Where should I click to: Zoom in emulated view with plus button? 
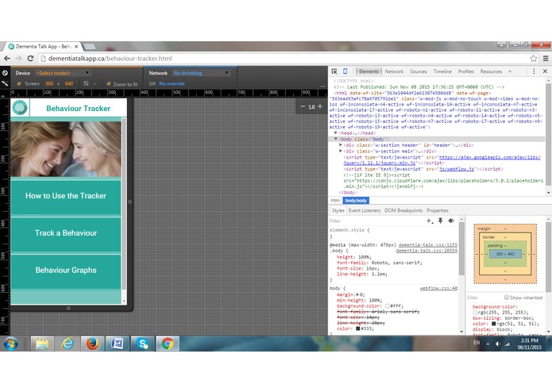pos(320,106)
